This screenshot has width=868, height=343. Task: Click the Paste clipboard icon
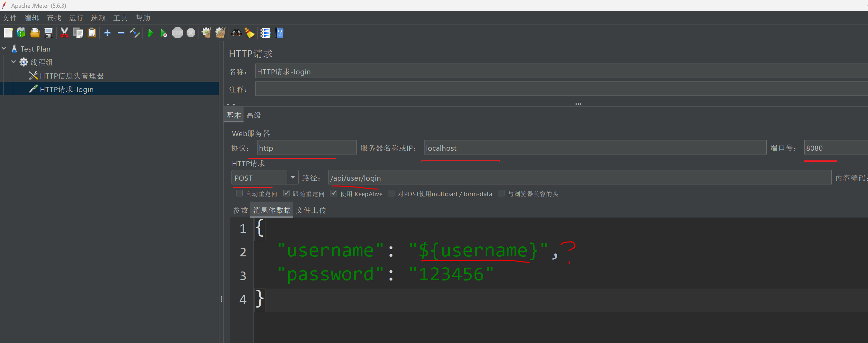click(92, 33)
